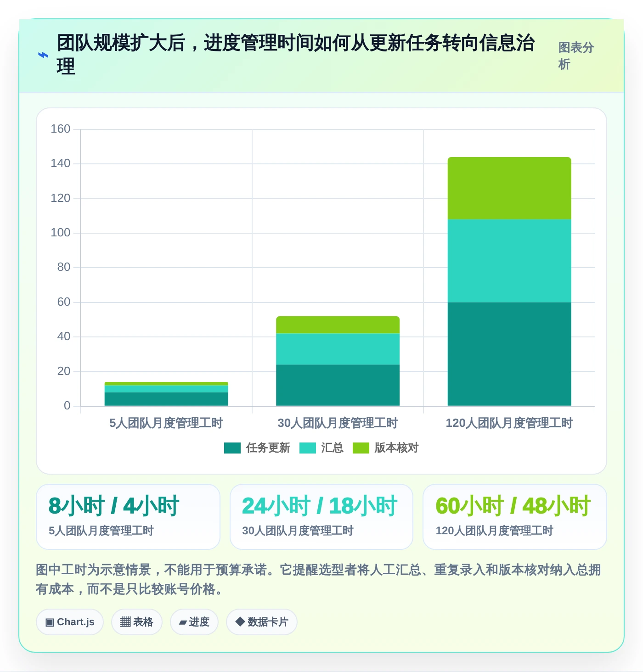Select the Chart.js tag chip

(70, 622)
